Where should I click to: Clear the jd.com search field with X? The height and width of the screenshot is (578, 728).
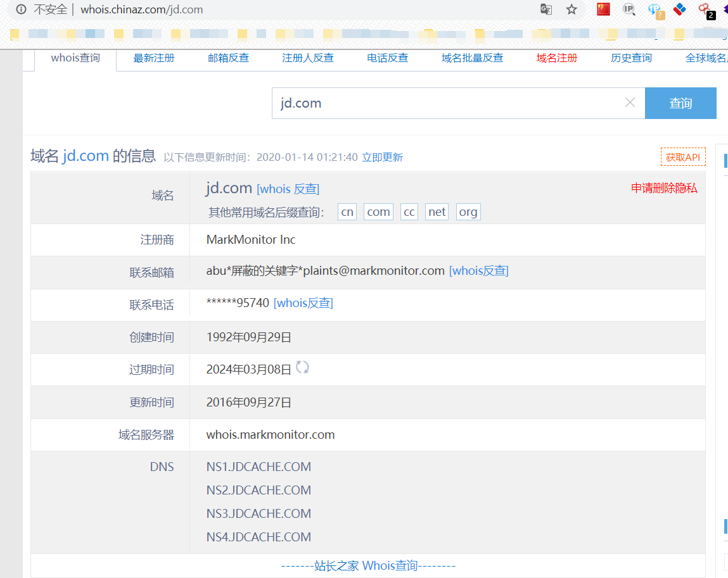630,103
